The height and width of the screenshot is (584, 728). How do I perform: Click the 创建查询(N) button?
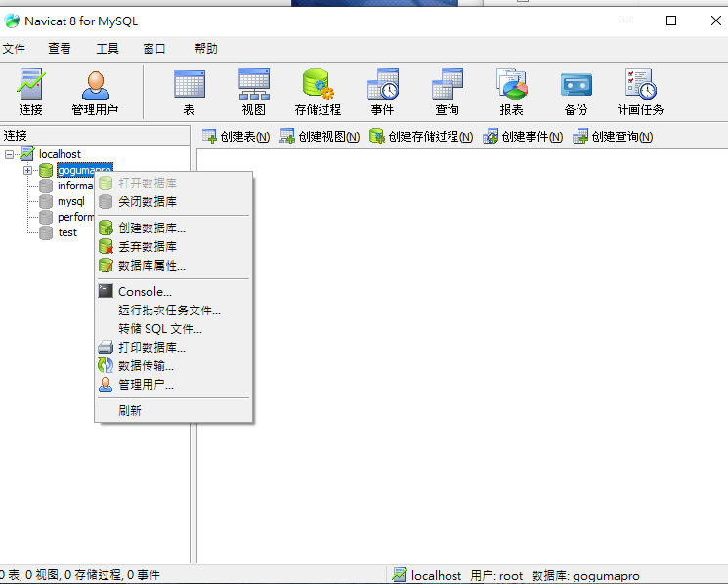coord(613,137)
